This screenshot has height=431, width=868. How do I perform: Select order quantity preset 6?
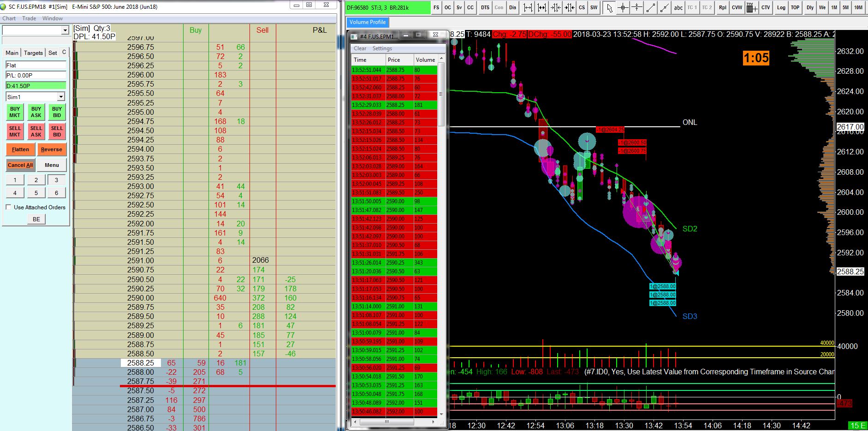pyautogui.click(x=57, y=193)
